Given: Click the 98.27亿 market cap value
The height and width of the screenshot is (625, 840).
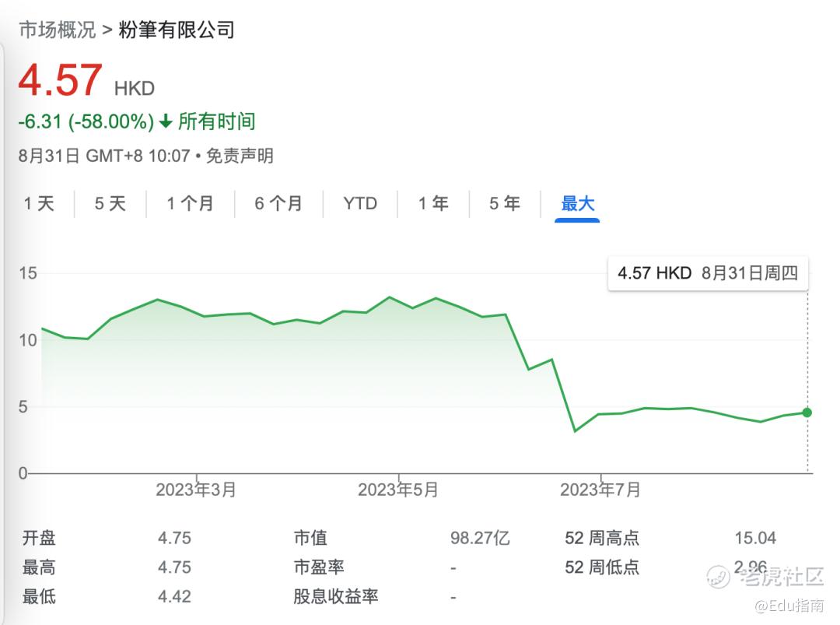Looking at the screenshot, I should pyautogui.click(x=480, y=538).
